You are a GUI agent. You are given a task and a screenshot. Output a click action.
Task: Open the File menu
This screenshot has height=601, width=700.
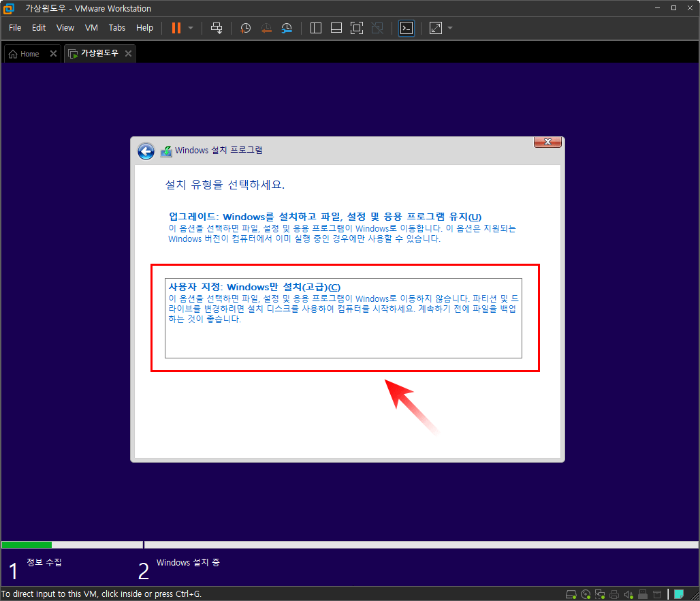click(x=15, y=28)
